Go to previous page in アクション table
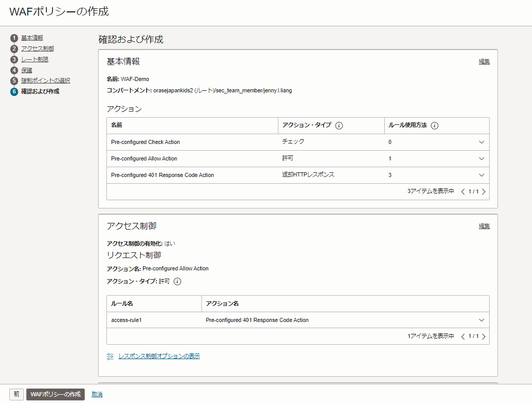This screenshot has width=532, height=403. 463,191
